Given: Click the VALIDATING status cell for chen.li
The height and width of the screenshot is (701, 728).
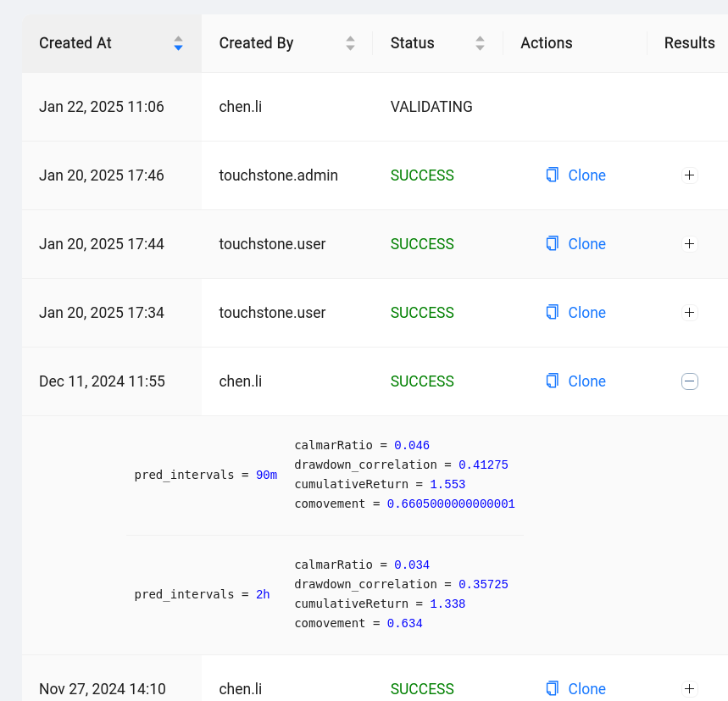Looking at the screenshot, I should coord(431,107).
